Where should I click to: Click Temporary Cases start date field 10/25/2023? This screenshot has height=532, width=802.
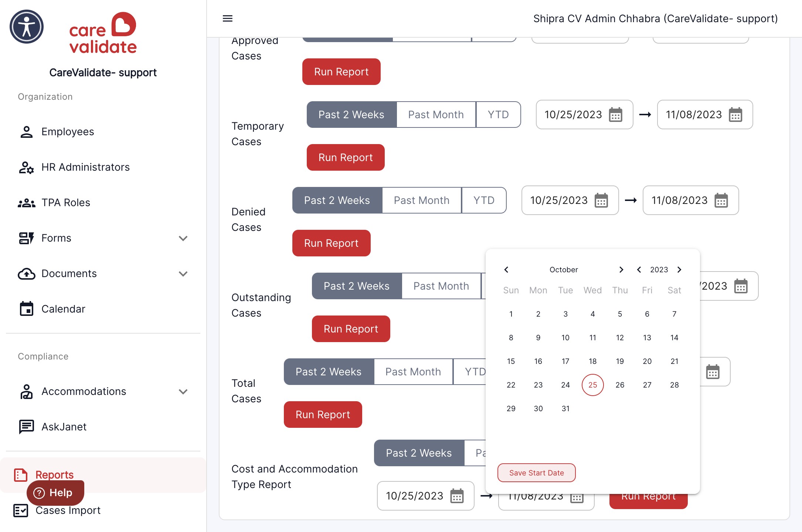click(x=585, y=115)
